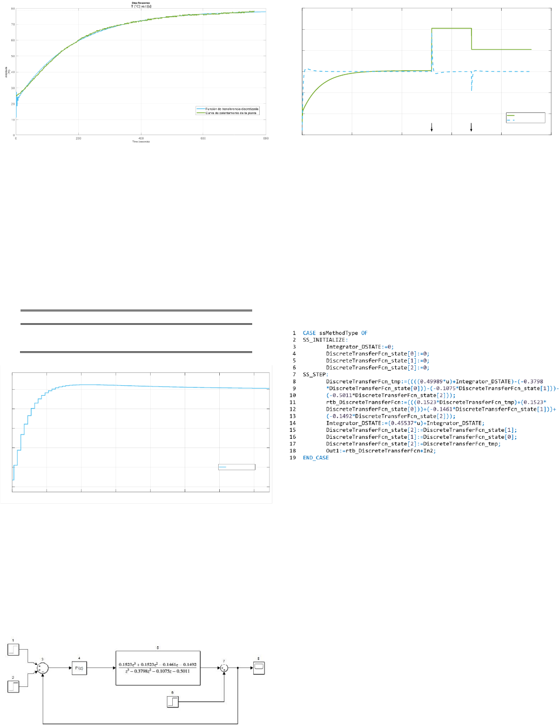The height and width of the screenshot is (728, 560).
Task: Click the SS_STEP label in the code
Action: point(315,375)
